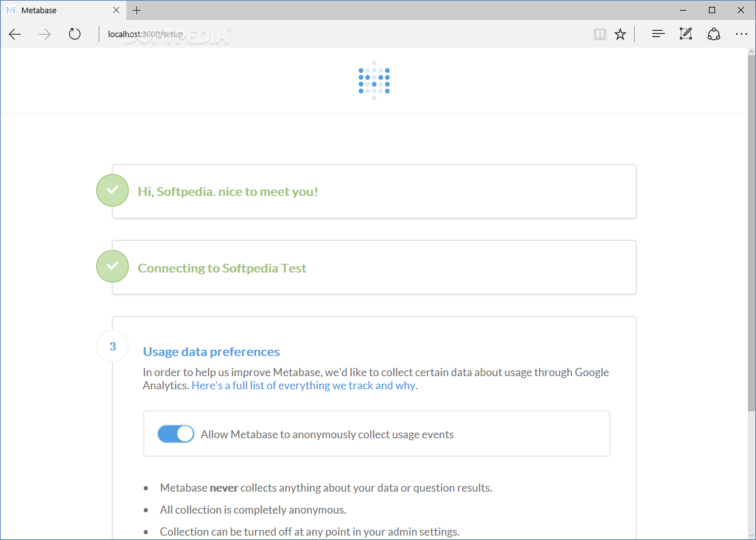Select the Metabase browser tab

63,10
